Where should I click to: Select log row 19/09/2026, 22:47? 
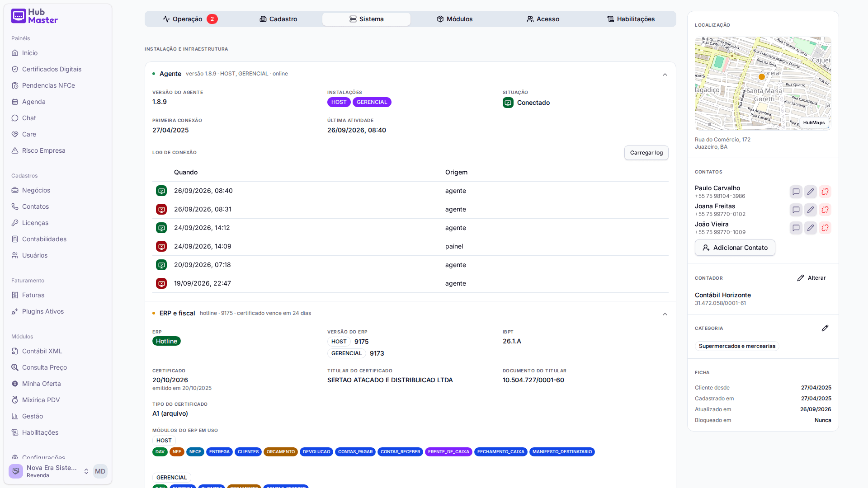point(410,283)
